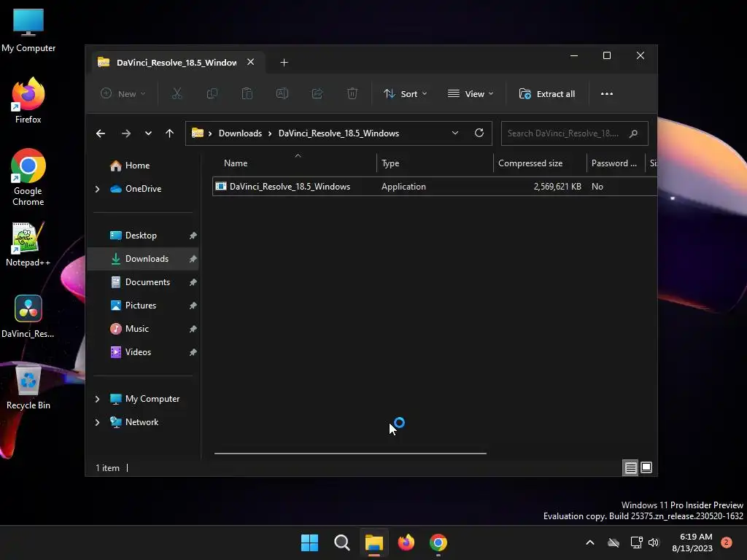This screenshot has width=747, height=560.
Task: Click the search magnifier icon in Explorer
Action: point(633,133)
